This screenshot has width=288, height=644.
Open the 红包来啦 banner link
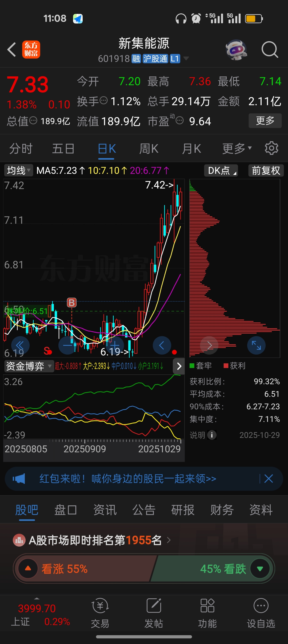pyautogui.click(x=128, y=479)
